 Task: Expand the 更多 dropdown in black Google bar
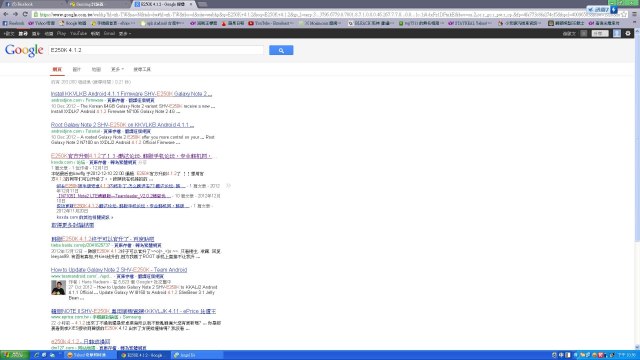point(125,33)
